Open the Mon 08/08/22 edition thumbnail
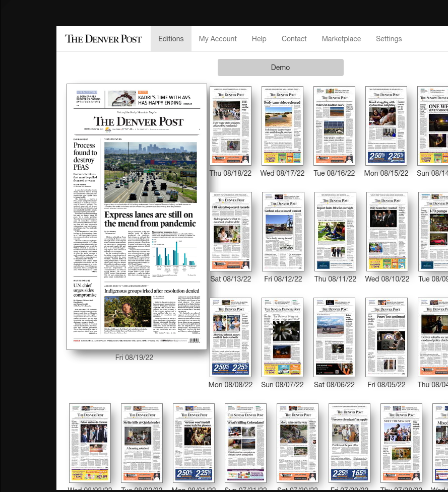 (x=230, y=337)
